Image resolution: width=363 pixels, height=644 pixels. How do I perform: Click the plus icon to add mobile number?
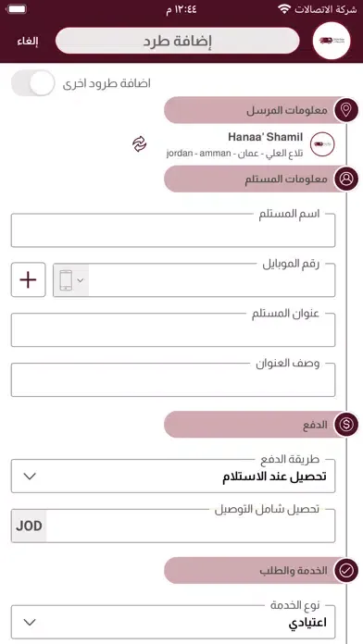click(x=28, y=279)
